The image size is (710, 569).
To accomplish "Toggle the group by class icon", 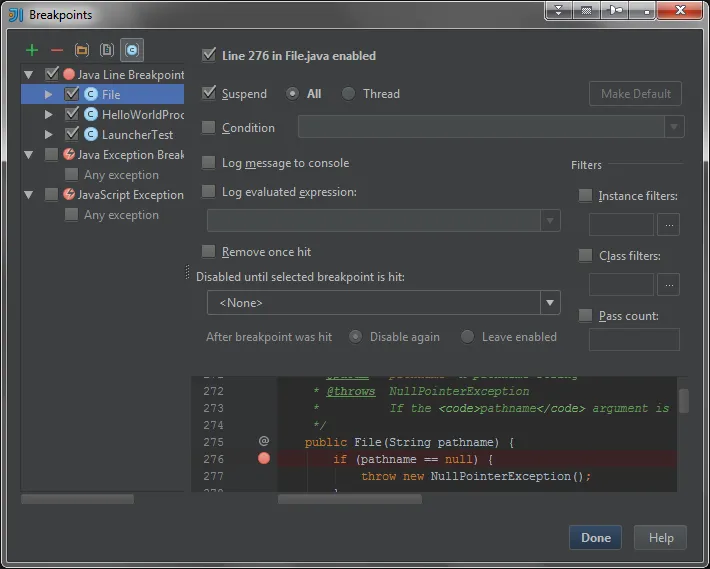I will point(132,50).
